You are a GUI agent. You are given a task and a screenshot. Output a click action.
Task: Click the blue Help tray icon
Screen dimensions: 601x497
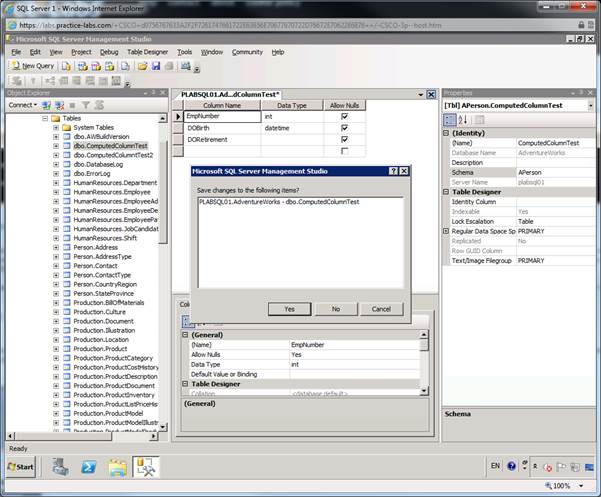click(x=511, y=466)
